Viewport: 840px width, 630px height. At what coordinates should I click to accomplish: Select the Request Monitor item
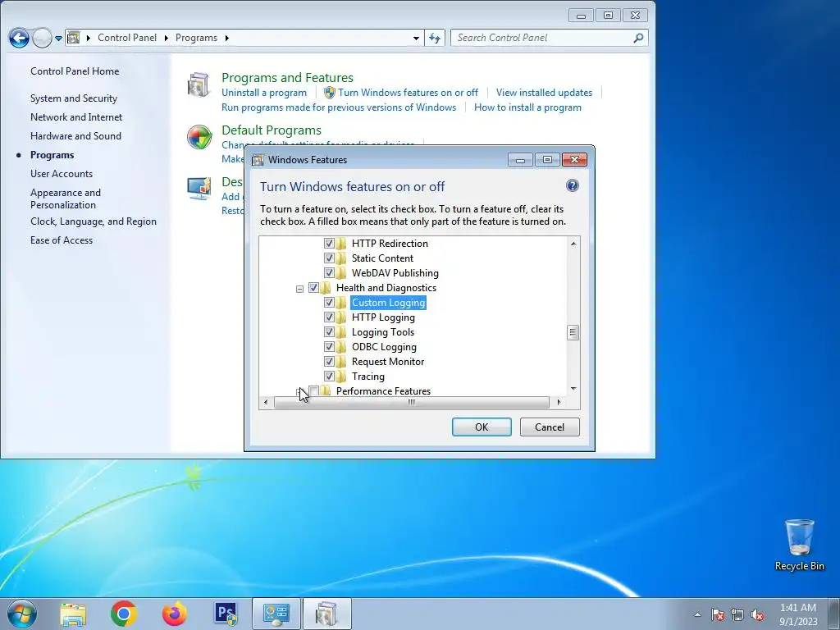pyautogui.click(x=388, y=362)
